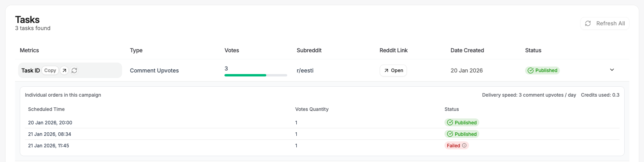Viewport: 644px width, 162px height.
Task: Click the info icon on the Failed status
Action: 464,145
